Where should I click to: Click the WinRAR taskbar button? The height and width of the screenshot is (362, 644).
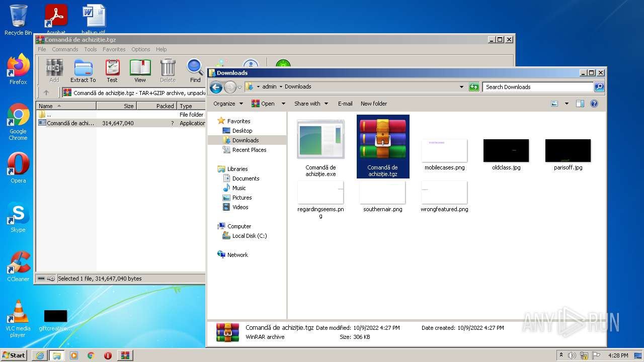(125, 355)
